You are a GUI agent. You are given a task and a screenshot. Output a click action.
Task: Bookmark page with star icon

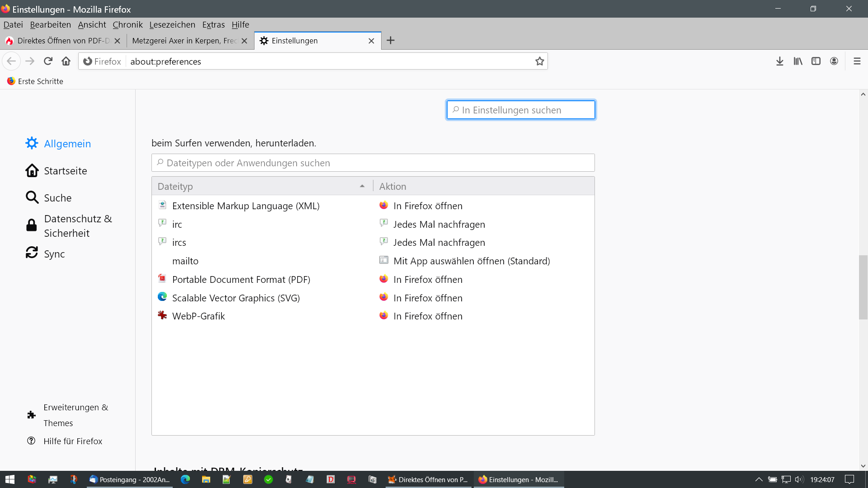[539, 61]
